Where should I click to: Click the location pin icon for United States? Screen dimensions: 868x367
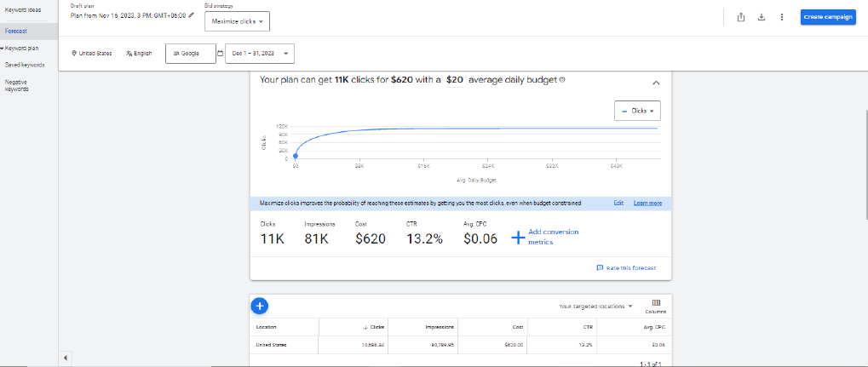73,54
